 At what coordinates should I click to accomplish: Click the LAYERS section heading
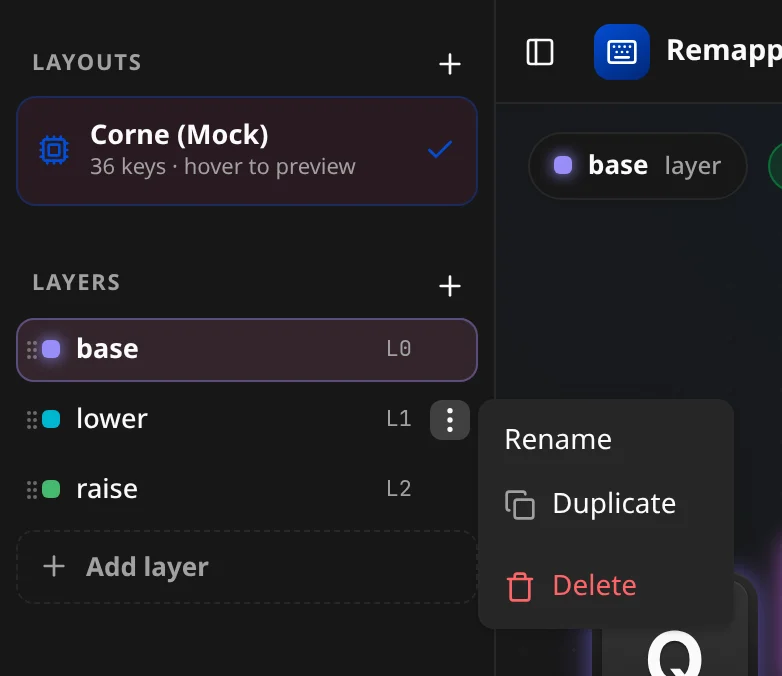[x=76, y=283]
